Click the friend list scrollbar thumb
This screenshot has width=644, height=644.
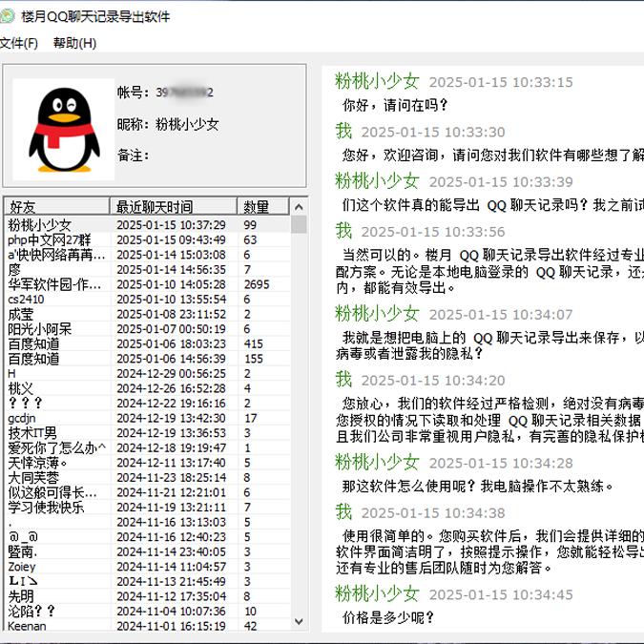[299, 224]
